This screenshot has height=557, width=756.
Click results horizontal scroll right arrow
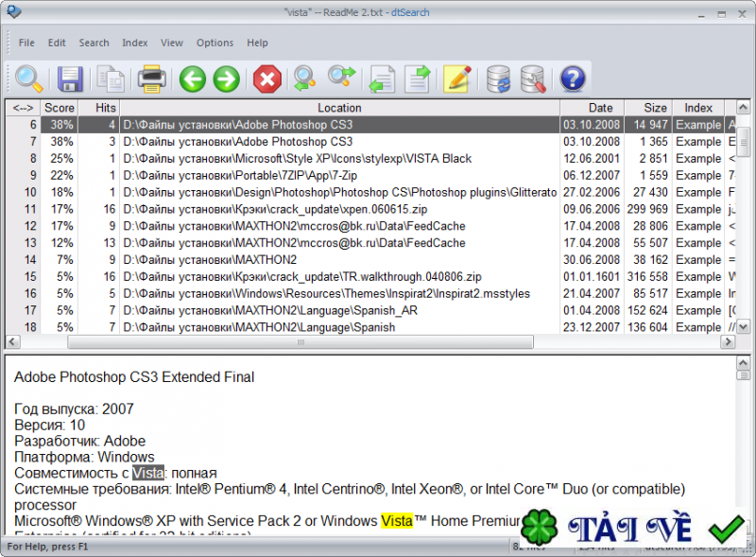728,341
